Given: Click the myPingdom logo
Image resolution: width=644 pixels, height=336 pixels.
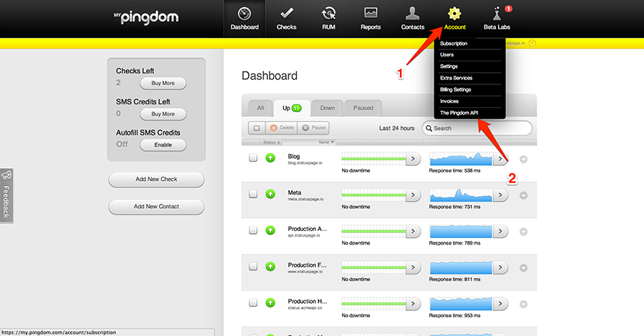Looking at the screenshot, I should tap(146, 17).
